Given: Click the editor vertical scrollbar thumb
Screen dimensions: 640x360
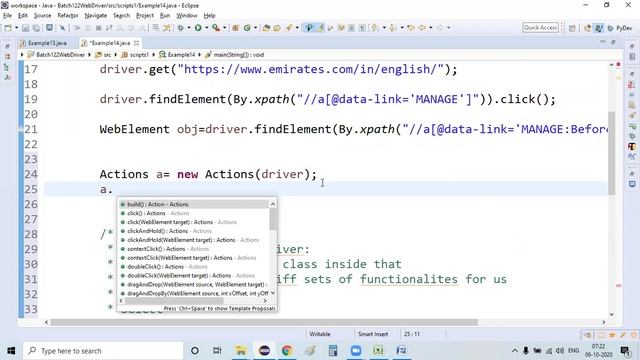Looking at the screenshot, I should 611,153.
